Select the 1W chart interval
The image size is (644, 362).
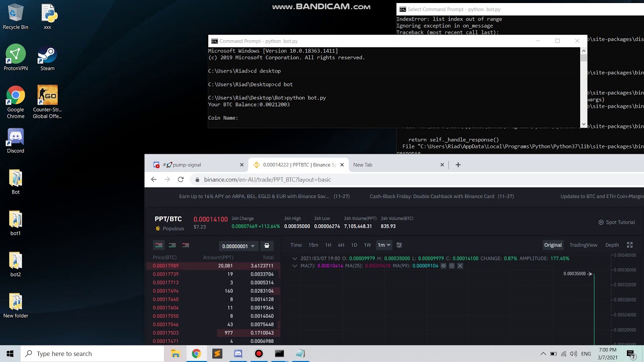coord(367,245)
